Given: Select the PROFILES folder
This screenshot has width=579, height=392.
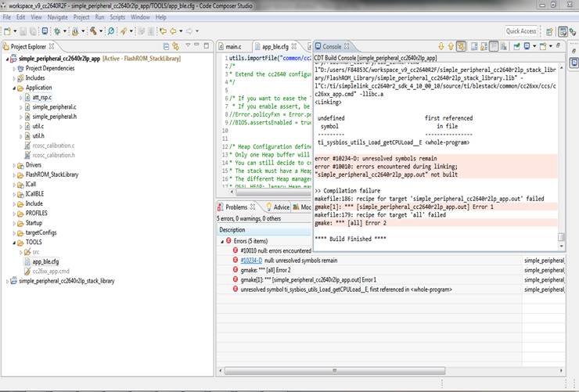Looking at the screenshot, I should coord(36,214).
